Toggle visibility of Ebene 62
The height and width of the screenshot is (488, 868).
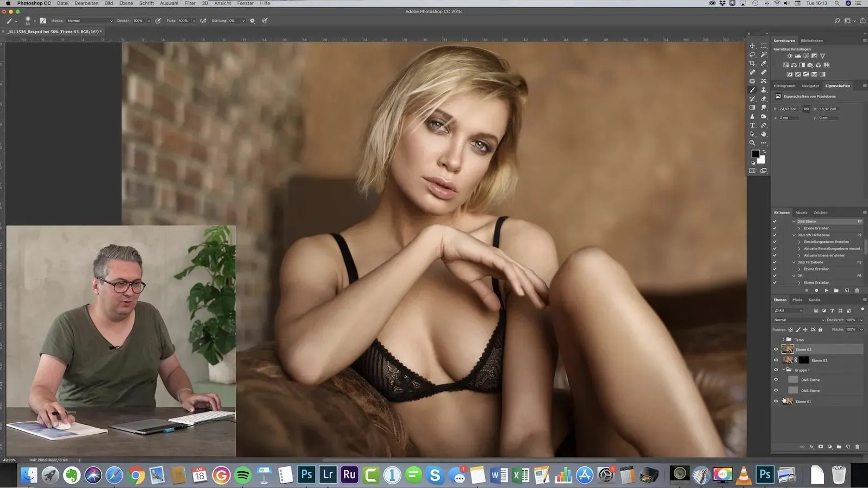[776, 360]
